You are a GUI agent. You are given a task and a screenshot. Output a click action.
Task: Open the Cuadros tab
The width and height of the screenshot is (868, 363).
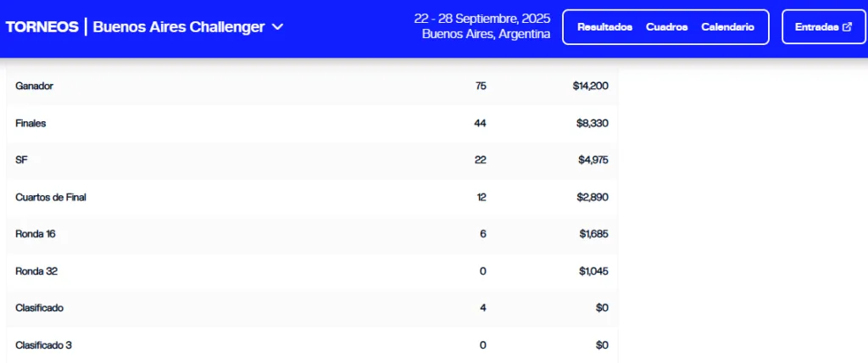[666, 27]
